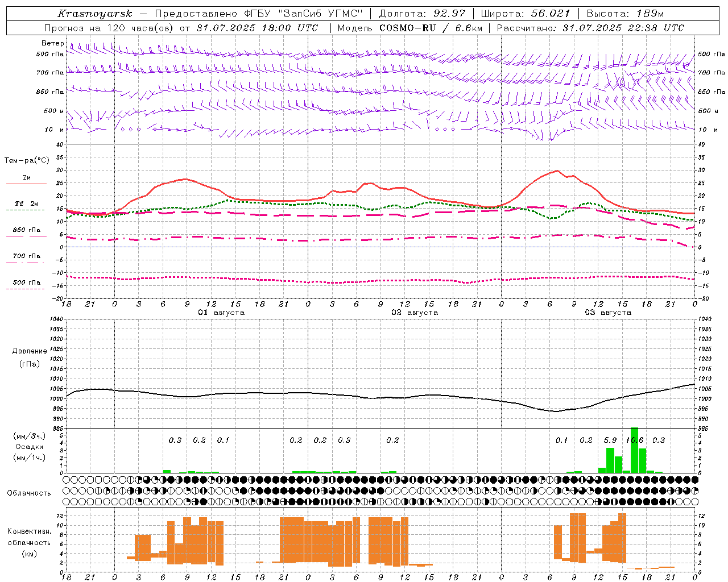Click the date label 02 августа
Screen dimensions: 728x582
pyautogui.click(x=415, y=313)
